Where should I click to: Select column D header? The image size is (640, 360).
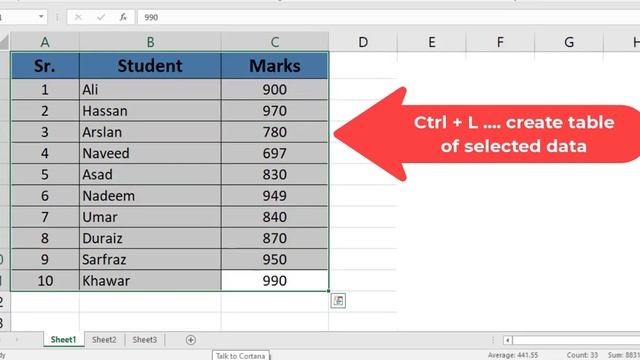click(x=363, y=42)
